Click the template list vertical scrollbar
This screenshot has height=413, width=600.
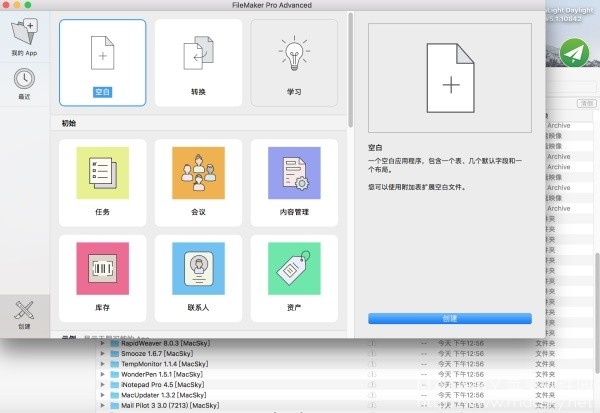(351, 70)
